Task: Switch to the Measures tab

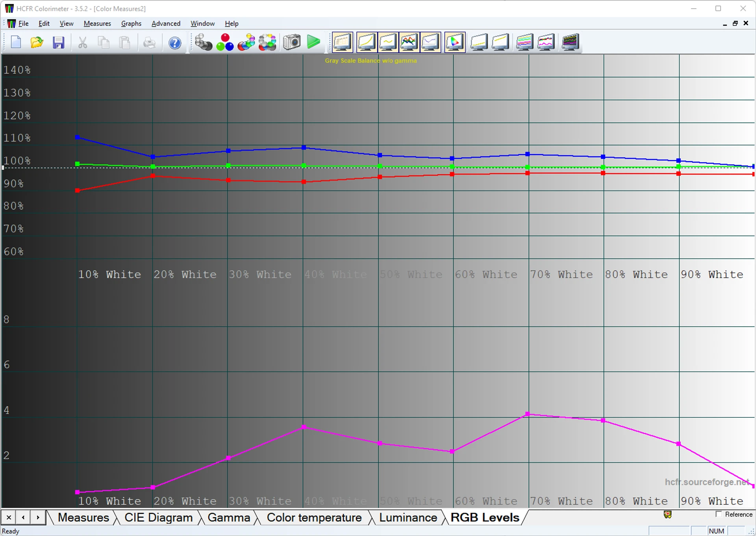Action: point(83,517)
